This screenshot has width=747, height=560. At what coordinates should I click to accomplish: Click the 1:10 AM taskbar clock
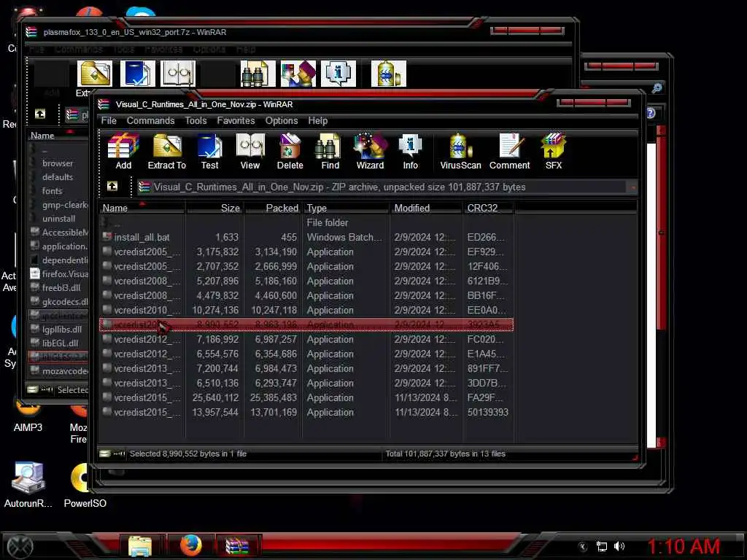pyautogui.click(x=683, y=547)
